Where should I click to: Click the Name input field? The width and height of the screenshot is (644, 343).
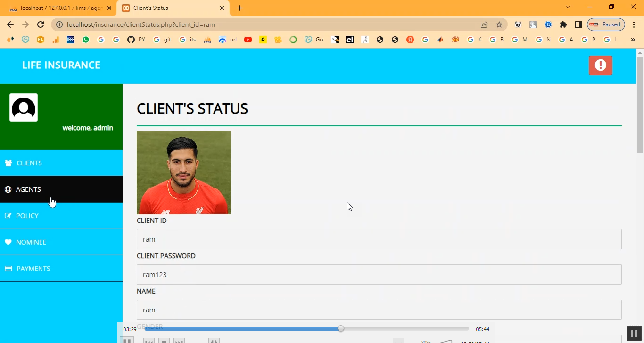[x=379, y=310]
